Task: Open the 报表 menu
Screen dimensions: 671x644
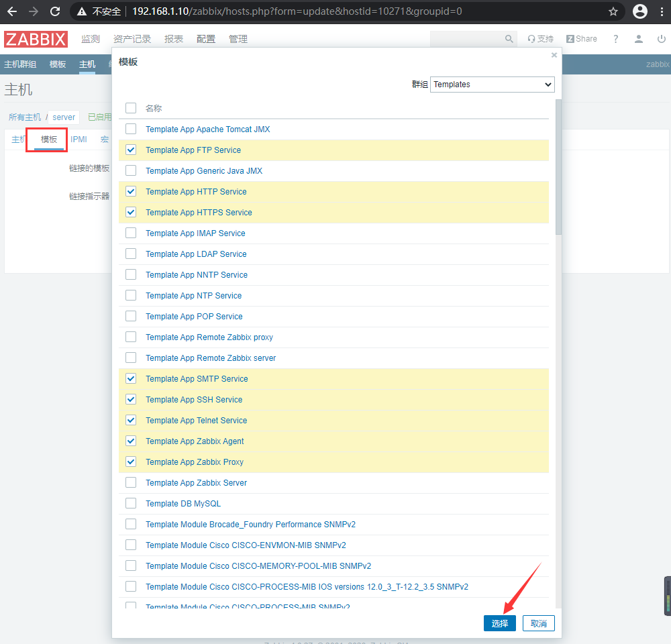Action: (x=174, y=39)
